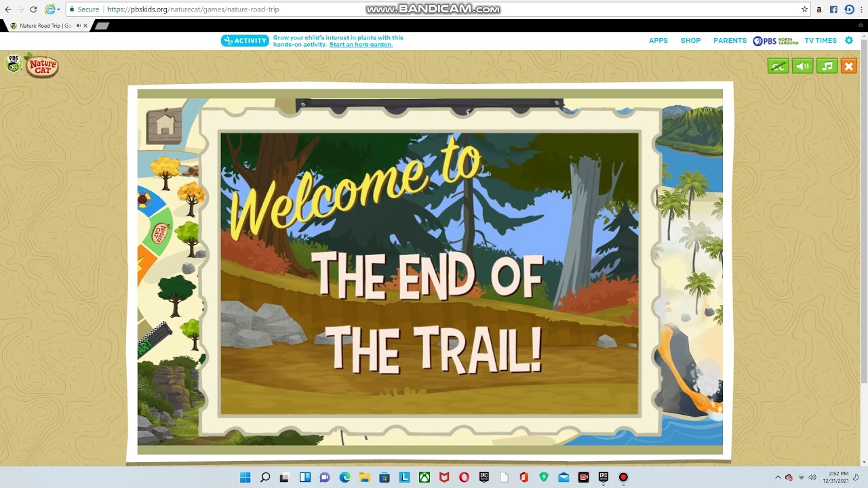Open a new browser tab
Viewport: 868px width, 488px height.
tap(102, 26)
